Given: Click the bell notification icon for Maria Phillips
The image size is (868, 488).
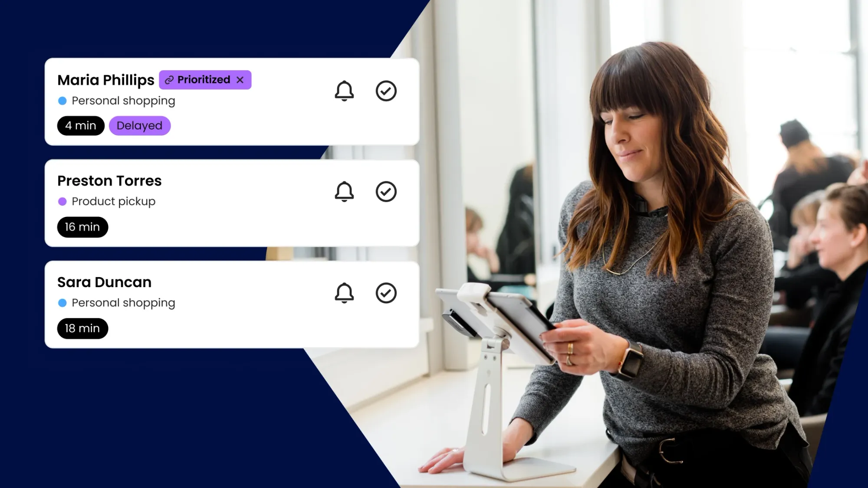Looking at the screenshot, I should point(345,91).
